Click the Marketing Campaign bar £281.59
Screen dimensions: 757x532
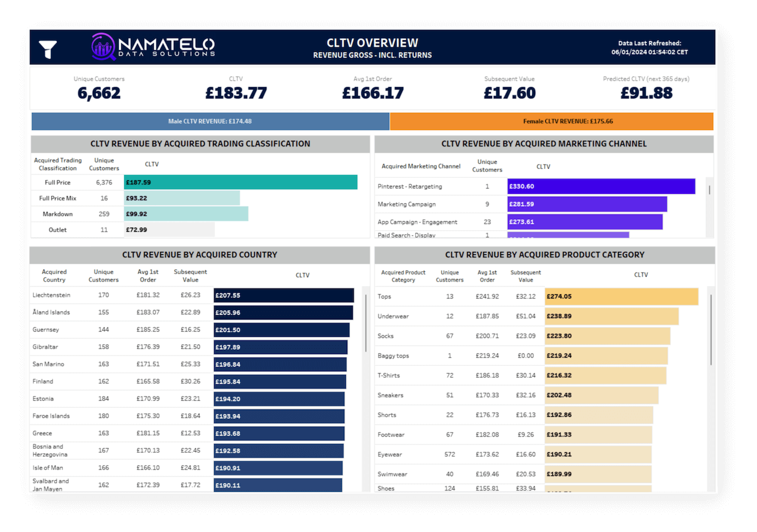pyautogui.click(x=587, y=204)
